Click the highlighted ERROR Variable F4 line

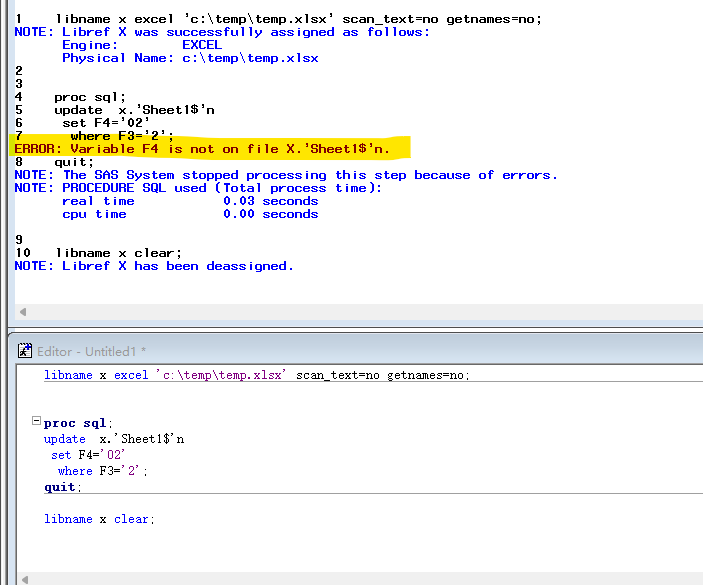tap(210, 149)
